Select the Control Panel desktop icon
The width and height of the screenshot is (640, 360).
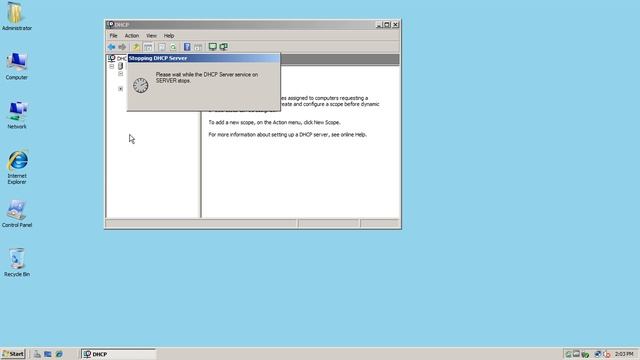tap(17, 213)
